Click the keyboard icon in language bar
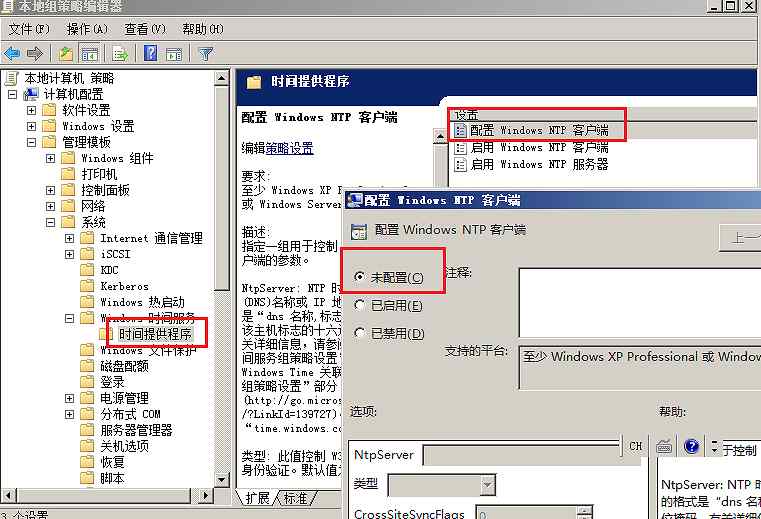Image resolution: width=761 pixels, height=519 pixels. point(663,446)
